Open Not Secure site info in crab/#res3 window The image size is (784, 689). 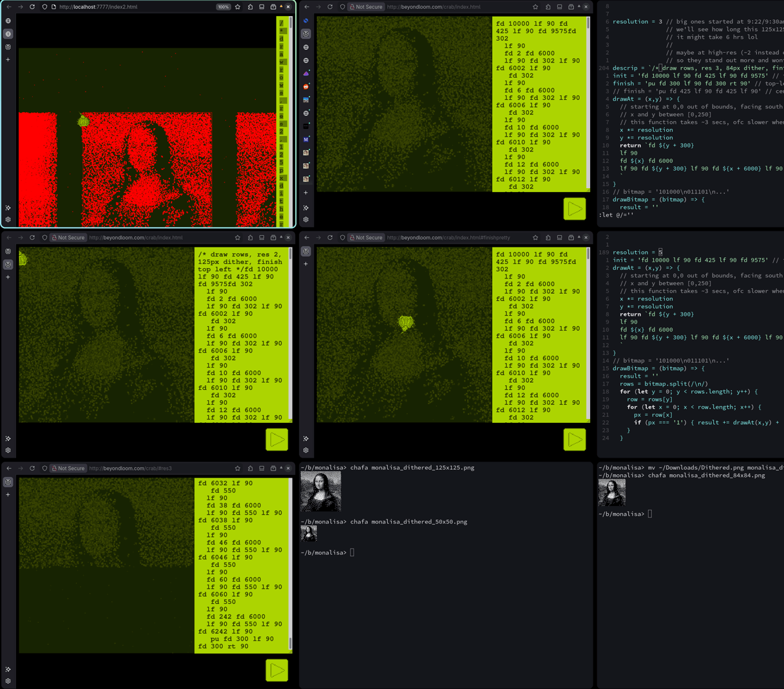[68, 469]
